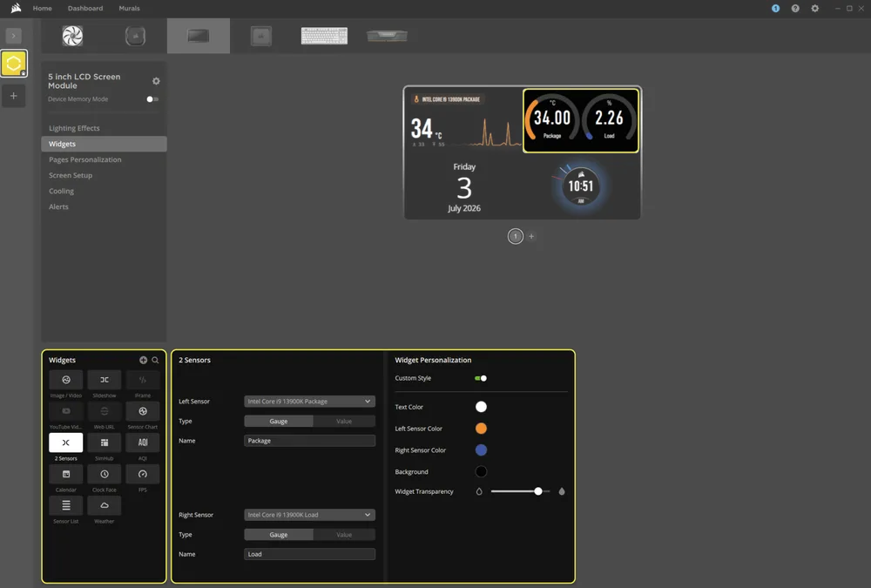The height and width of the screenshot is (588, 871).
Task: Toggle Device Memory Mode switch
Action: coord(152,99)
